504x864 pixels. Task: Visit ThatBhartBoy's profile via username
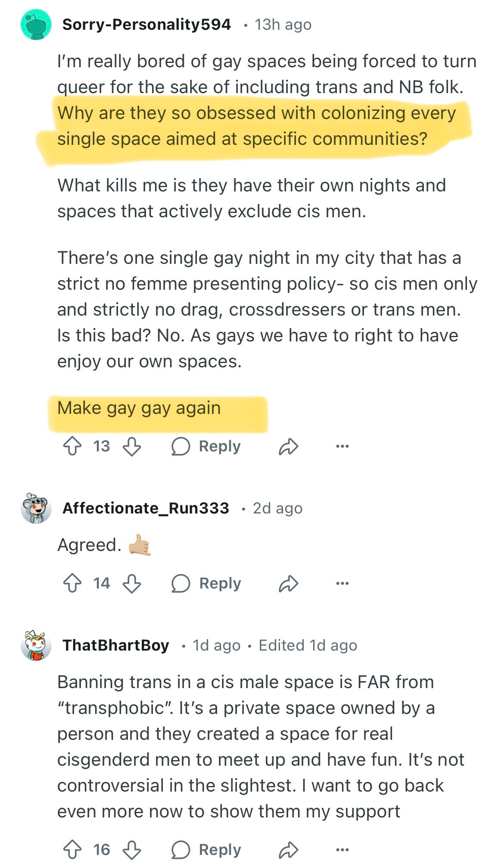(x=116, y=645)
